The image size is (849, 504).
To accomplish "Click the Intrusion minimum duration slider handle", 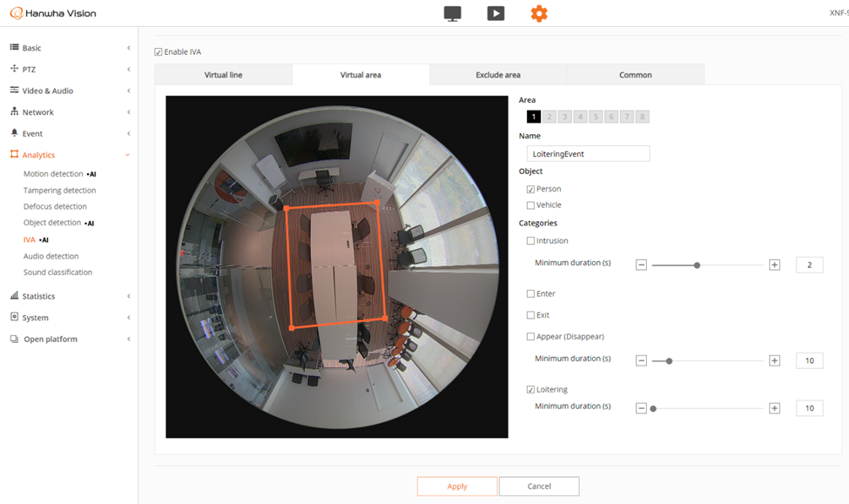I will 697,265.
